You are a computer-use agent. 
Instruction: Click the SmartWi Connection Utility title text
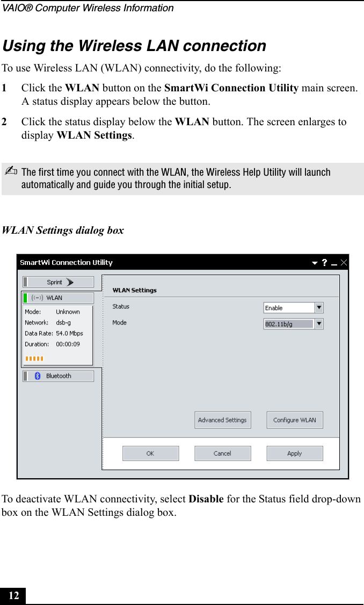point(67,262)
